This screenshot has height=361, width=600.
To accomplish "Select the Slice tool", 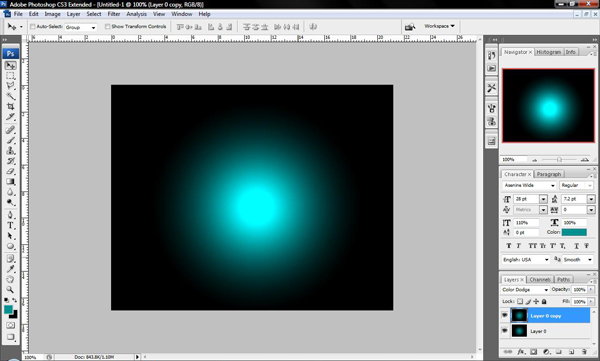I will (x=10, y=116).
